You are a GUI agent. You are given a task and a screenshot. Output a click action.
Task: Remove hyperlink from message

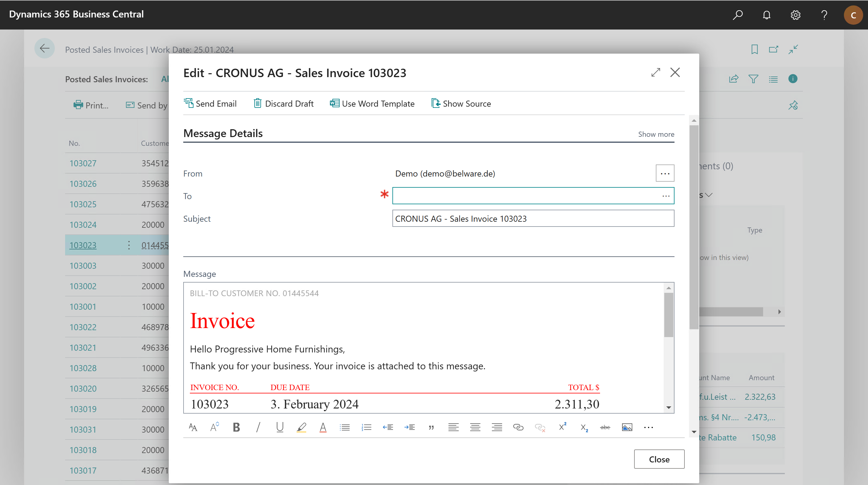[540, 427]
